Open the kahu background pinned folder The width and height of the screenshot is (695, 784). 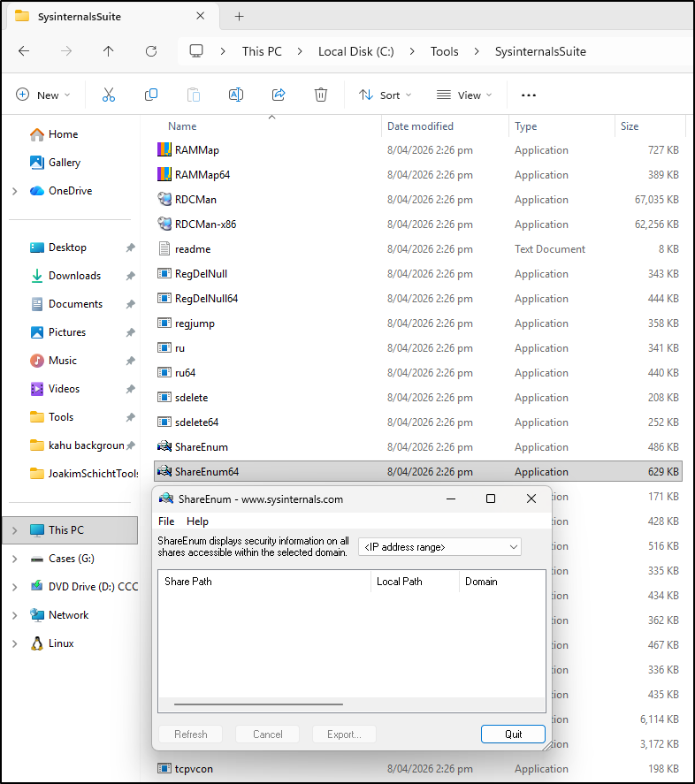(77, 445)
